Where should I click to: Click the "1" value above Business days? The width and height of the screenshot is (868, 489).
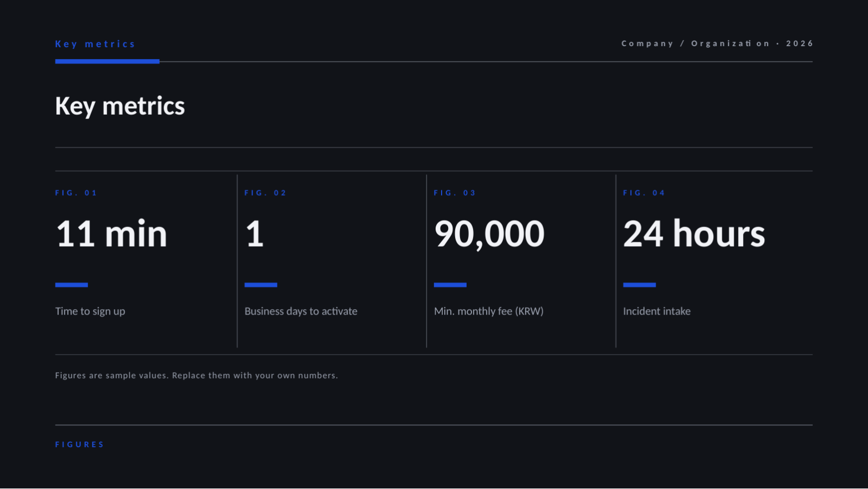[255, 234]
